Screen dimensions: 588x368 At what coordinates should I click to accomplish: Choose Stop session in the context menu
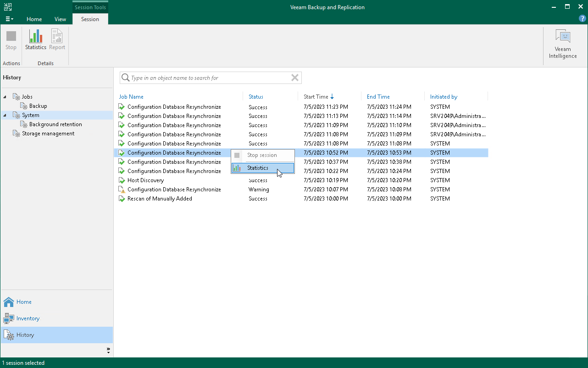point(263,155)
